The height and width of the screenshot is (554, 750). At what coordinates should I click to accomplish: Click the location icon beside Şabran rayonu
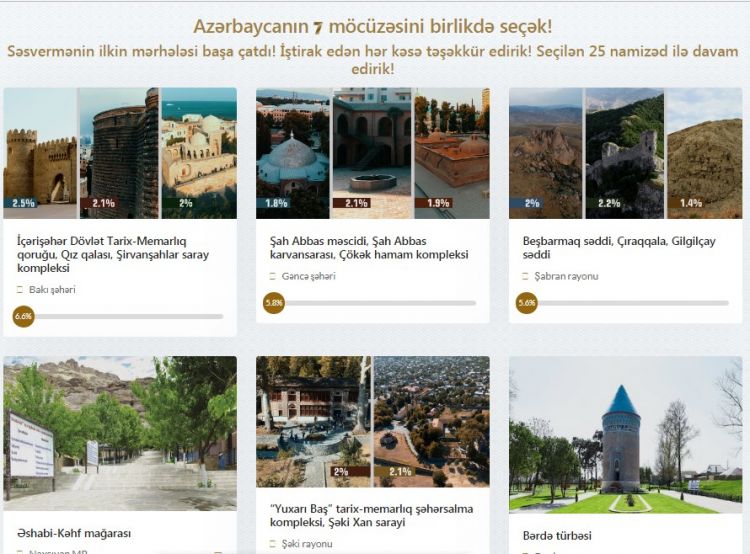(x=525, y=276)
